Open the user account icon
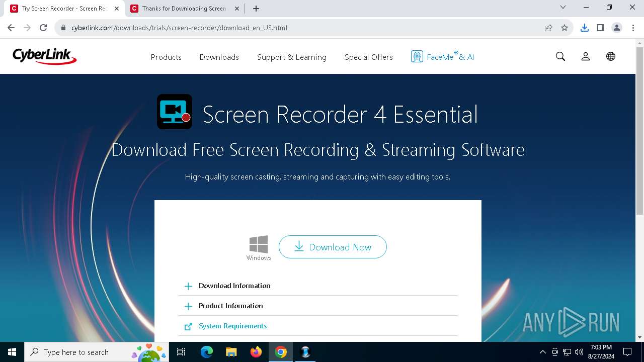The width and height of the screenshot is (644, 362). (586, 57)
